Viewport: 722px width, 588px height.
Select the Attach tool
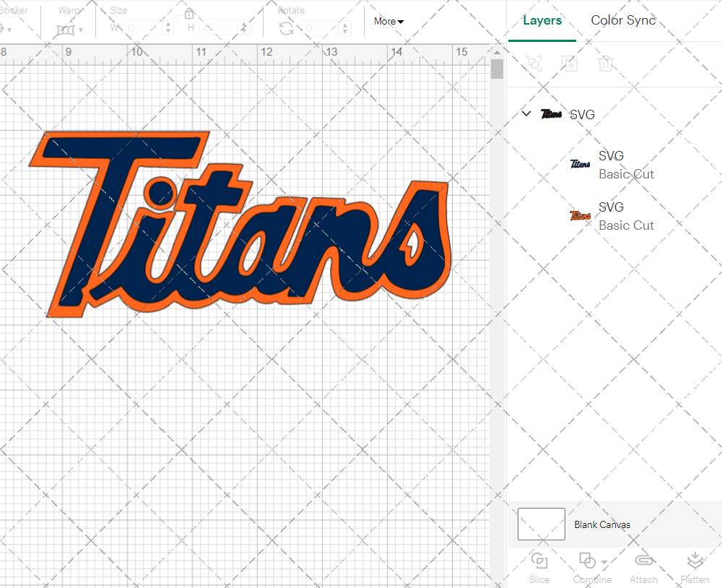[643, 566]
